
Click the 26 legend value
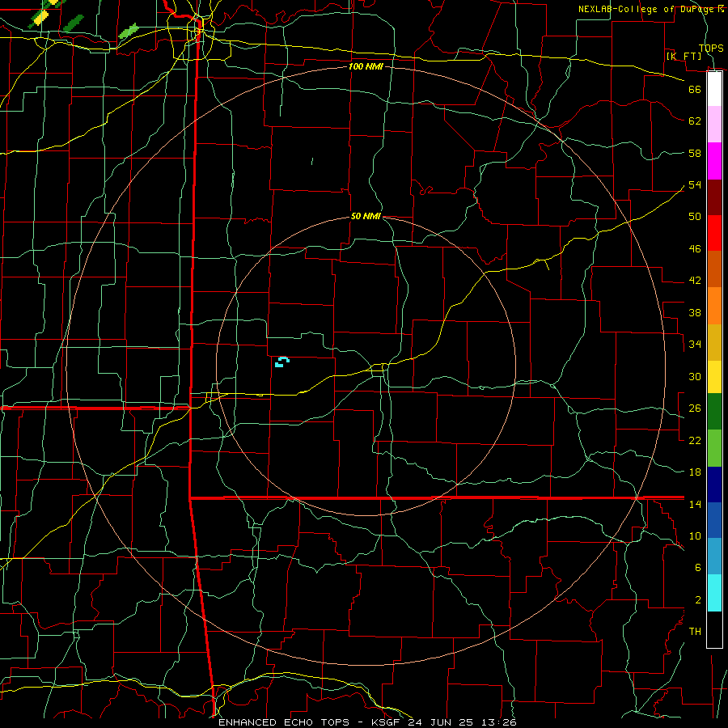[695, 408]
